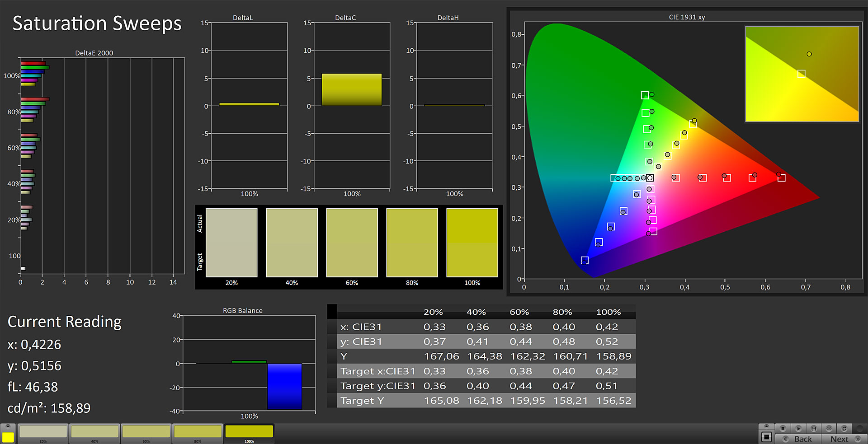Select the 100% saturation swatch in bottom bar
Screen dimensions: 868x444
click(x=249, y=432)
